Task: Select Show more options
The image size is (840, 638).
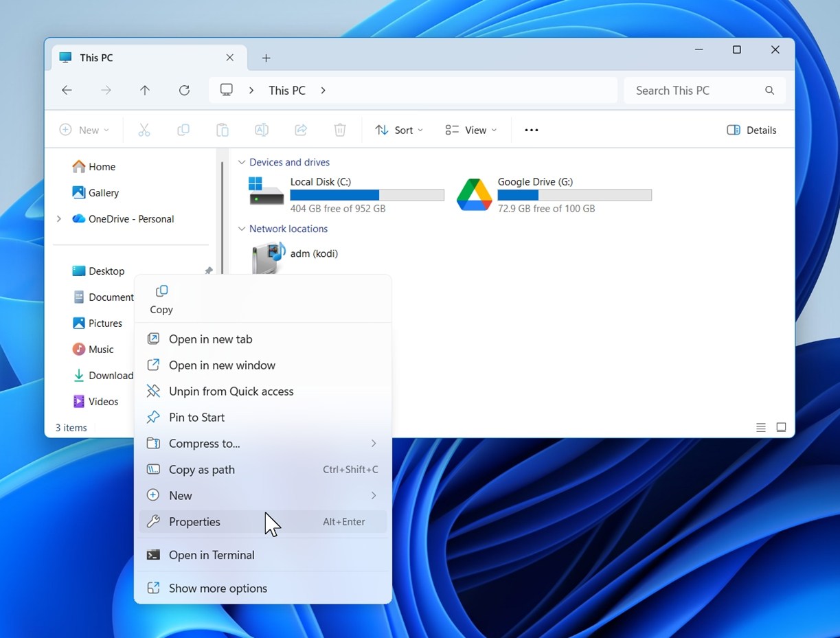Action: pyautogui.click(x=263, y=589)
